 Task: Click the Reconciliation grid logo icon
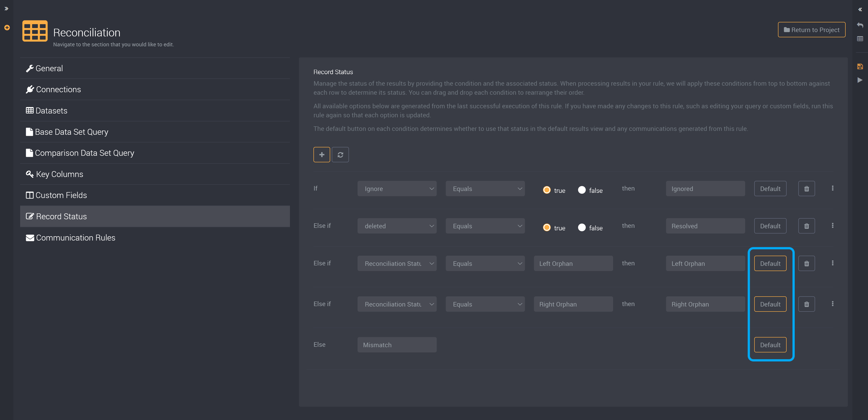[35, 31]
